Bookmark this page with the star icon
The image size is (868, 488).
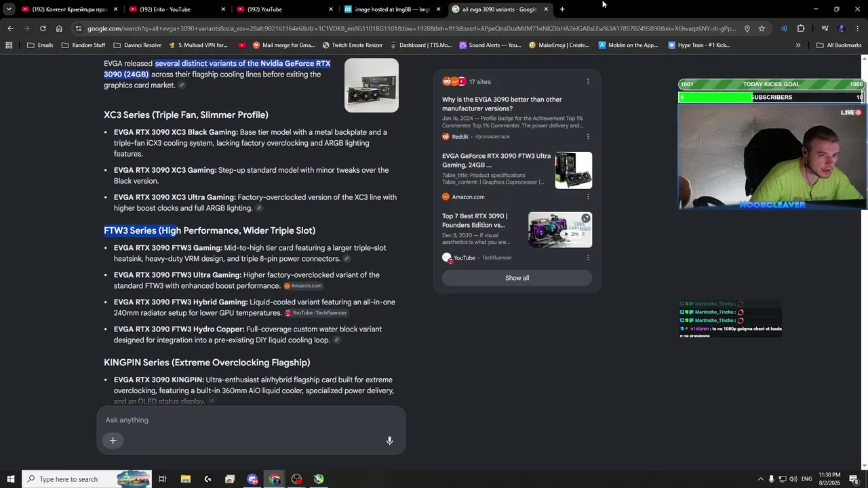coord(762,28)
